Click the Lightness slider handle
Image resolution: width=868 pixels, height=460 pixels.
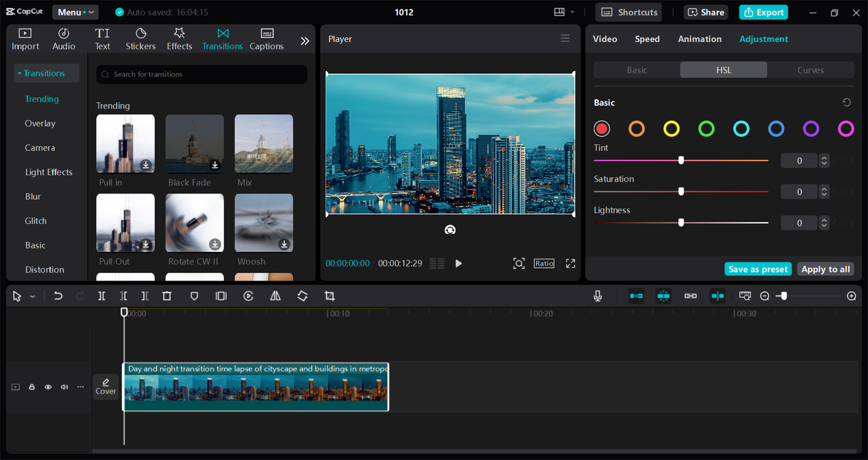681,223
